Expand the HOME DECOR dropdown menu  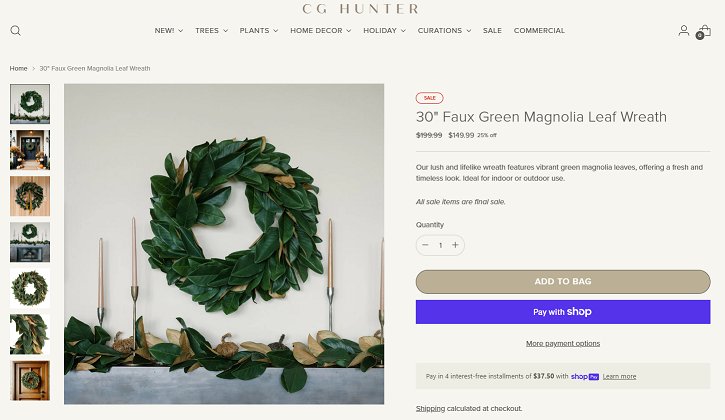point(320,31)
